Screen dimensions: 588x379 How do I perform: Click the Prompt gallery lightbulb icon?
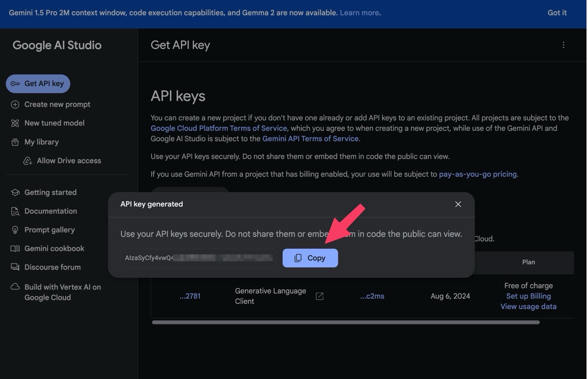click(x=15, y=230)
